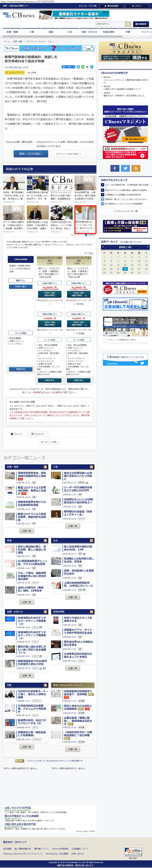Image resolution: width=152 pixels, height=868 pixels.
Task: Open the 医療・看護 navigation menu
Action: click(12, 32)
